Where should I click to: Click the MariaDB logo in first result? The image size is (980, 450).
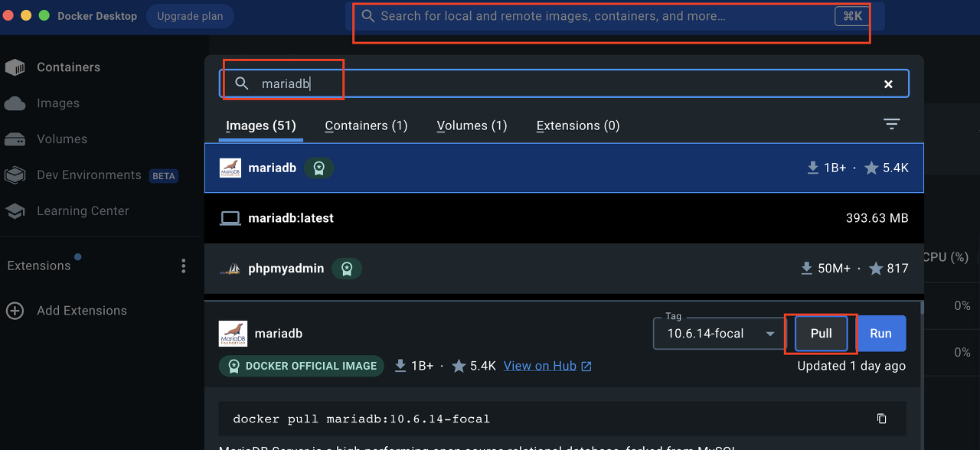[230, 168]
